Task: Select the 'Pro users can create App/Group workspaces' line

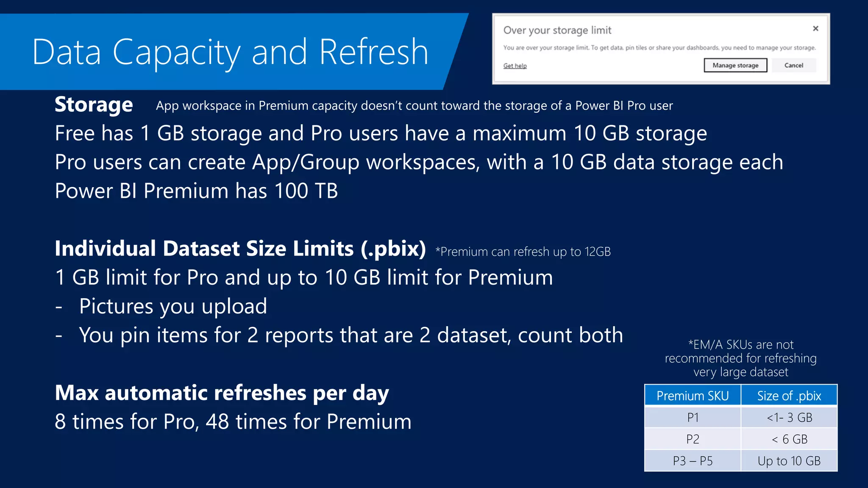Action: (x=419, y=162)
